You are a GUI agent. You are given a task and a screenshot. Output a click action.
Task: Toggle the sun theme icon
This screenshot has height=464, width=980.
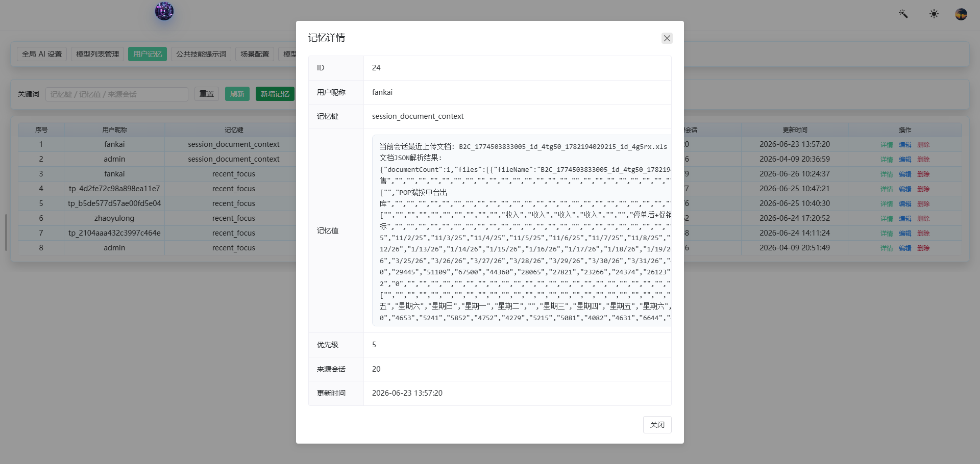coord(934,14)
